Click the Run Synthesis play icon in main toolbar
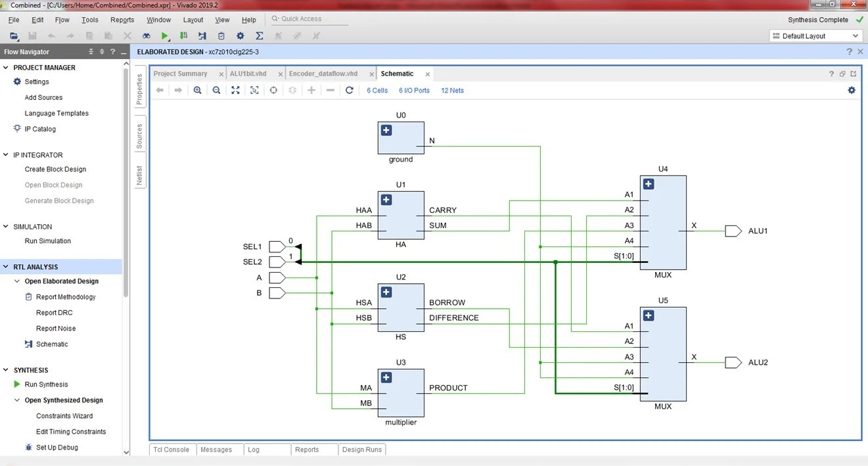The image size is (868, 466). (x=165, y=35)
